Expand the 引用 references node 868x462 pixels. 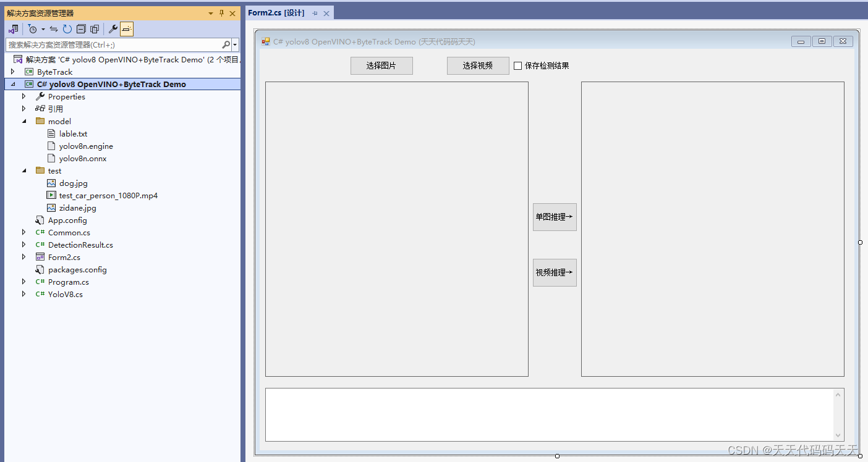point(24,109)
